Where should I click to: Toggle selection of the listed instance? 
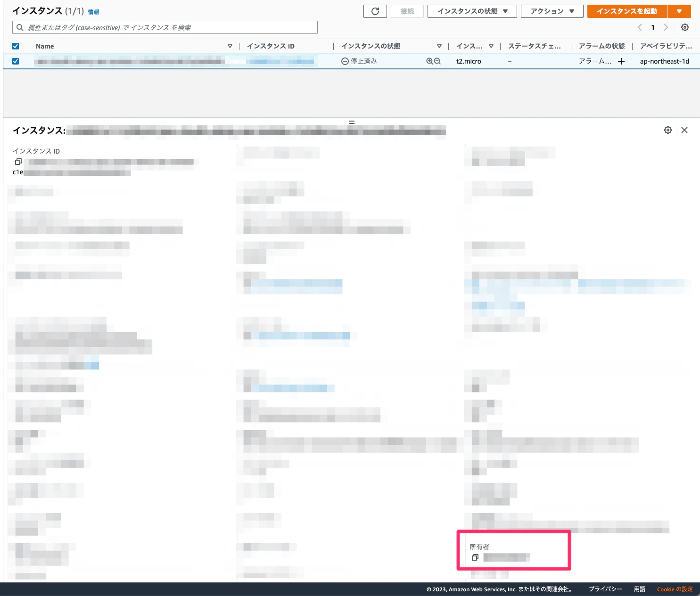click(x=16, y=61)
